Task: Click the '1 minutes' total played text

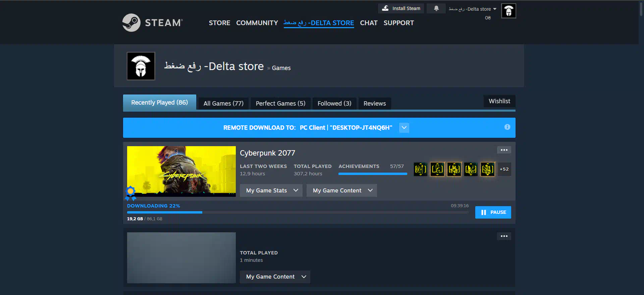Action: click(x=251, y=260)
